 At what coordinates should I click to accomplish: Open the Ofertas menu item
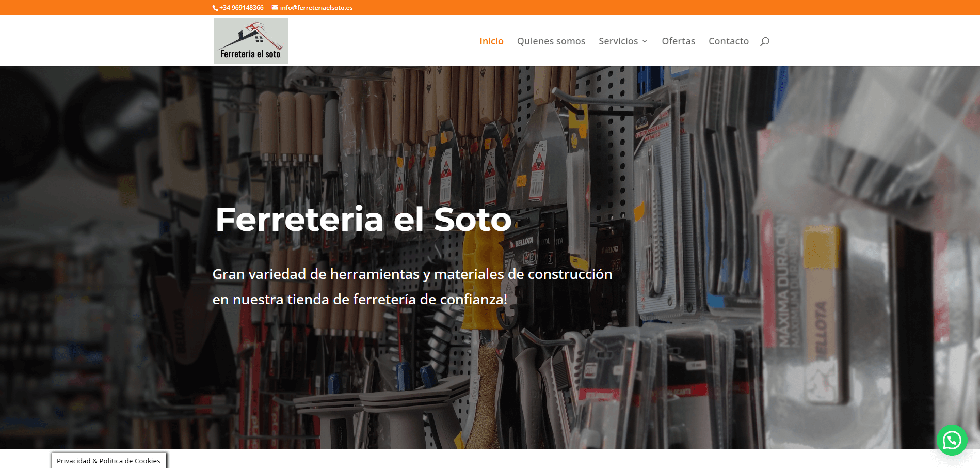(678, 41)
